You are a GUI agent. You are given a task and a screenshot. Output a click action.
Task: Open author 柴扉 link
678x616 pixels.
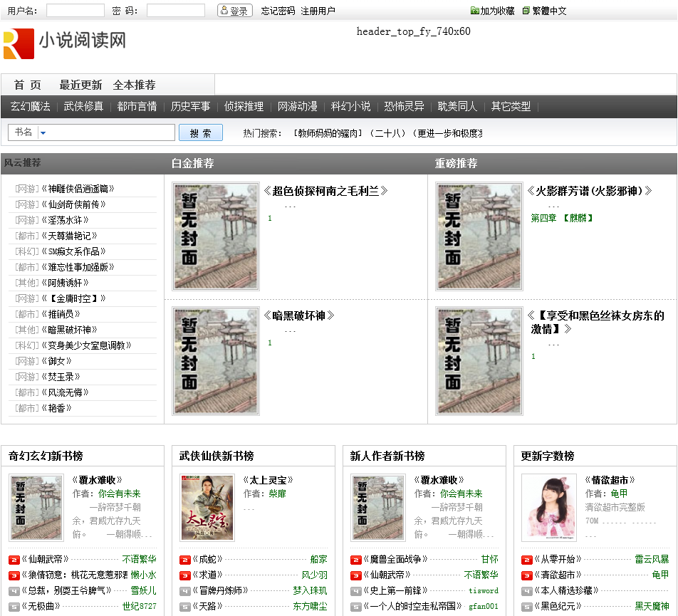(x=278, y=494)
